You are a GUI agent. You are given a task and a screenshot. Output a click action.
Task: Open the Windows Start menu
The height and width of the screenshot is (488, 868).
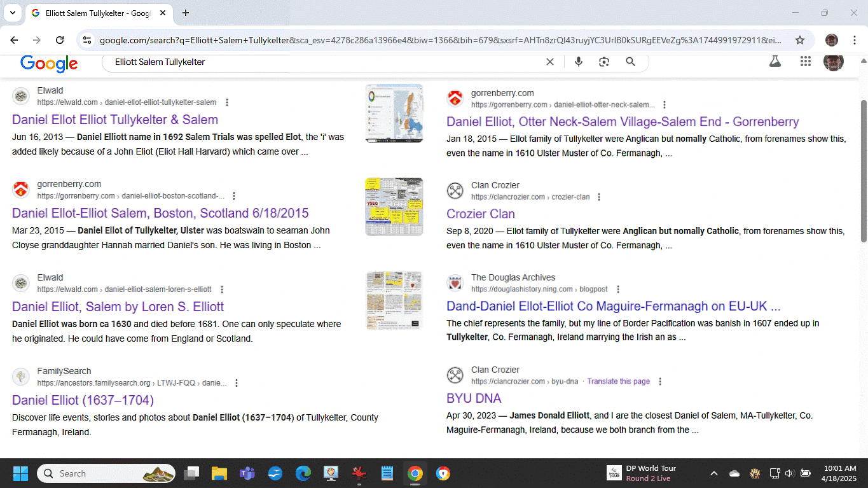click(20, 473)
